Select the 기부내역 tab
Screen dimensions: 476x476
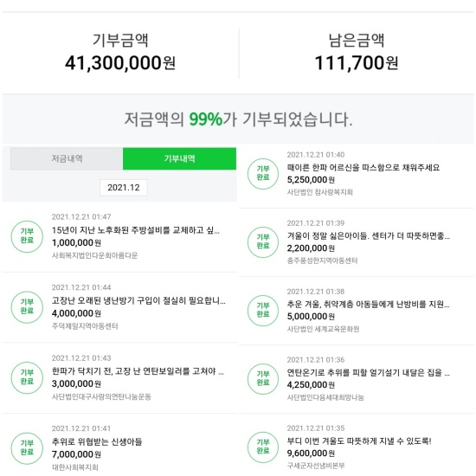point(179,158)
